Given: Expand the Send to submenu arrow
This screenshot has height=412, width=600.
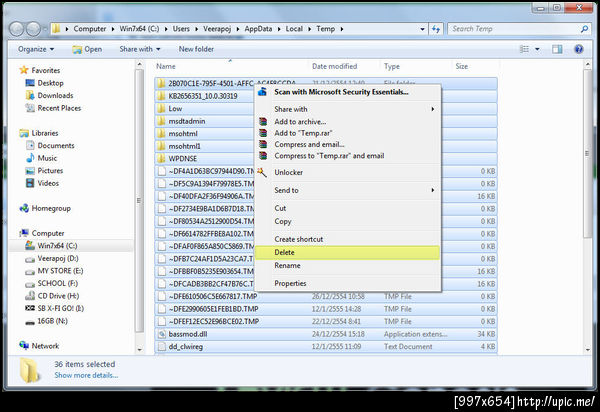Looking at the screenshot, I should click(x=433, y=190).
